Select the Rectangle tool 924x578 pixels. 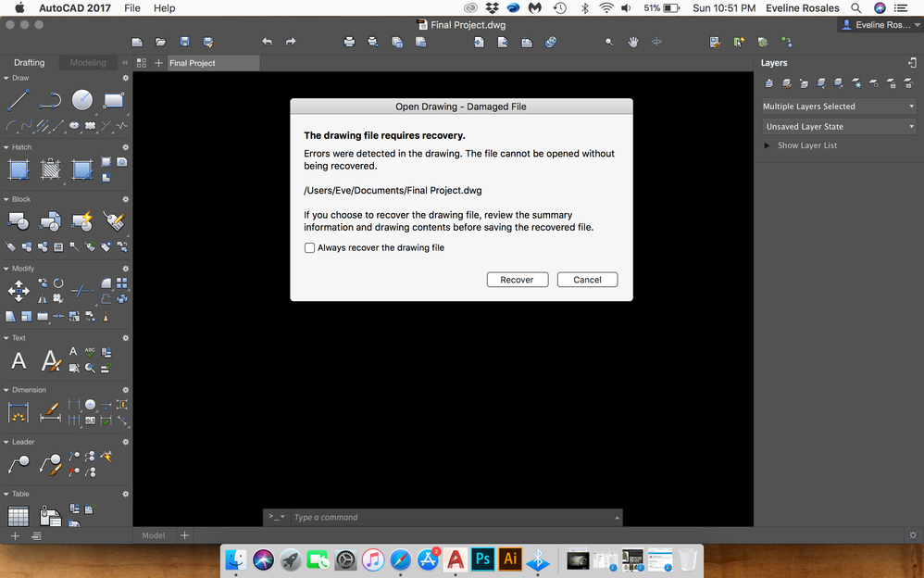pos(114,100)
